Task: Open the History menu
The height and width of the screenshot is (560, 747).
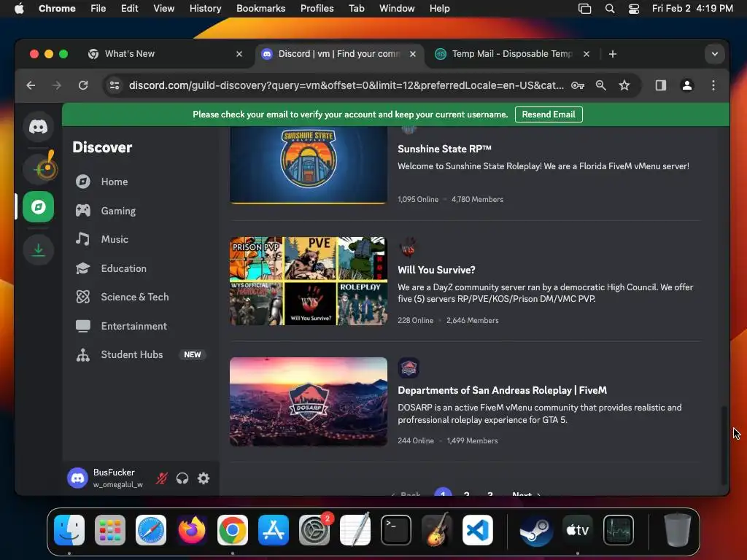Action: coord(205,9)
